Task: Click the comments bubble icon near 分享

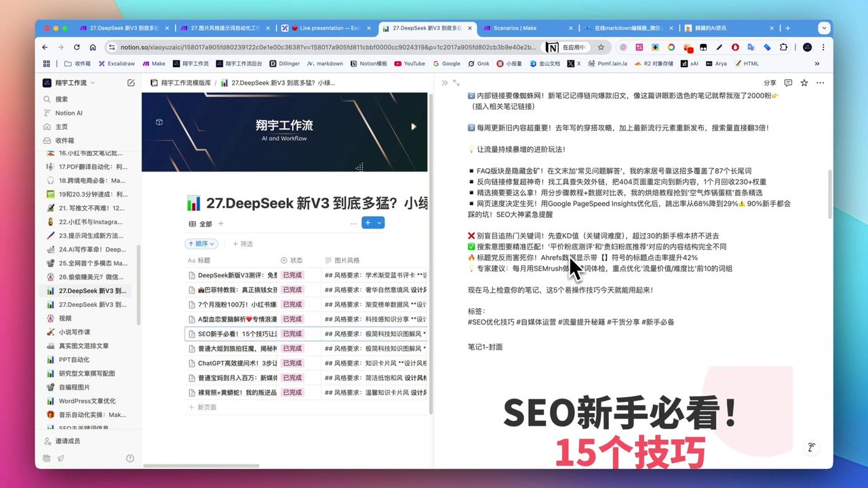Action: (x=787, y=82)
